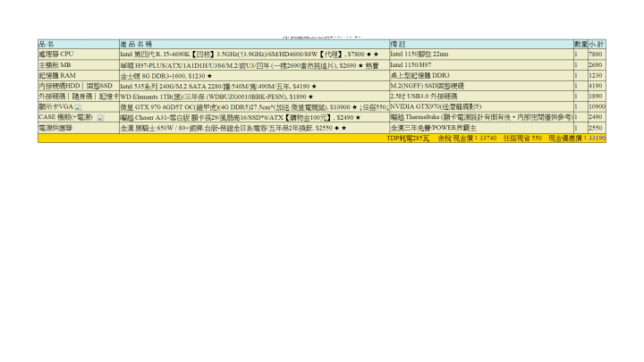Viewport: 644px width, 362px height.
Task: Click the 33190 discounted cash price
Action: pos(597,139)
